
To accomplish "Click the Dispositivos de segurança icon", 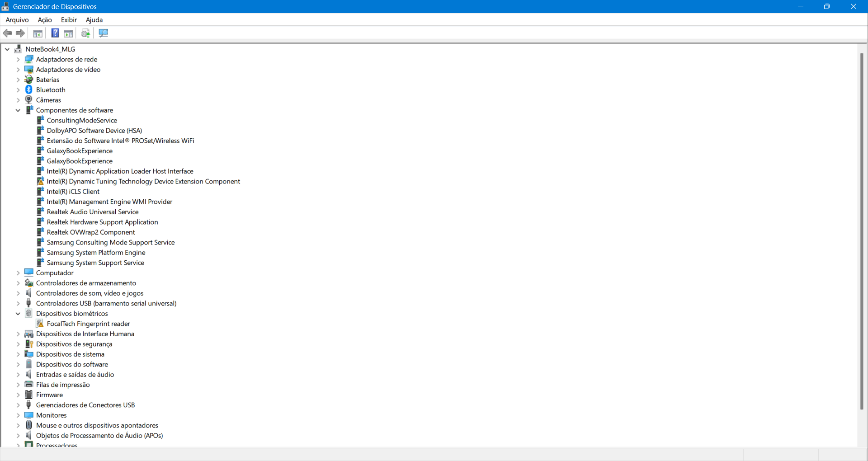I will tap(29, 344).
